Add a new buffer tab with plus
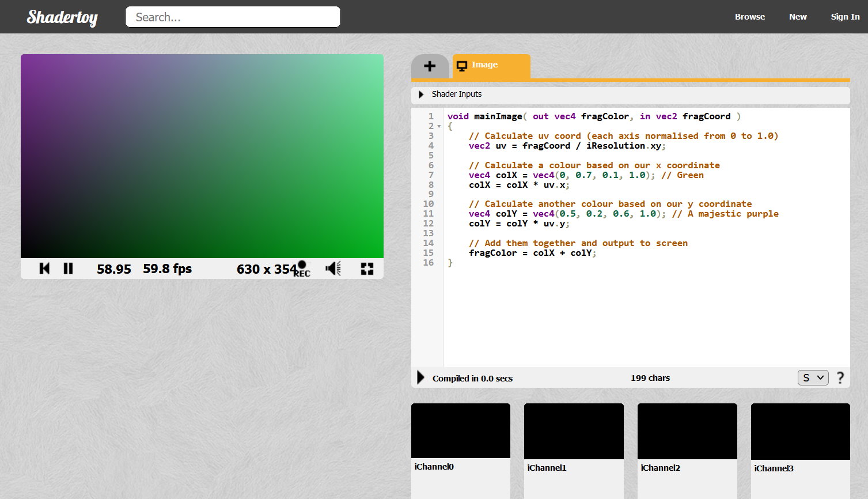This screenshot has width=868, height=499. pyautogui.click(x=430, y=66)
